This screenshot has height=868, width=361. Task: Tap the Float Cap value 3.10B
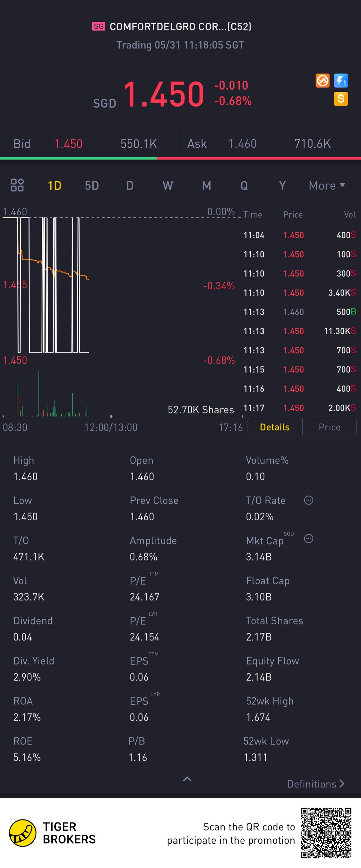[x=259, y=597]
